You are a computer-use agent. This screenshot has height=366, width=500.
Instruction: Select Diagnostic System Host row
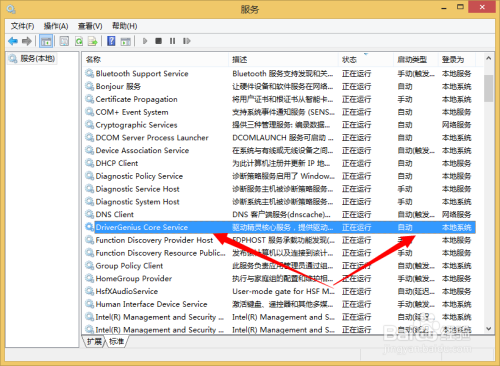[x=279, y=202]
